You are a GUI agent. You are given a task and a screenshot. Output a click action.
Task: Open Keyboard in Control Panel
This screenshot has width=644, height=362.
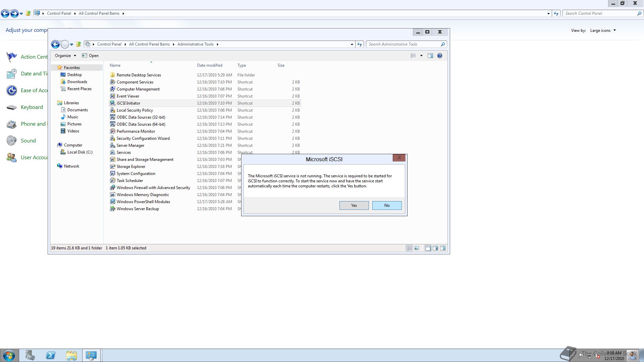point(32,107)
